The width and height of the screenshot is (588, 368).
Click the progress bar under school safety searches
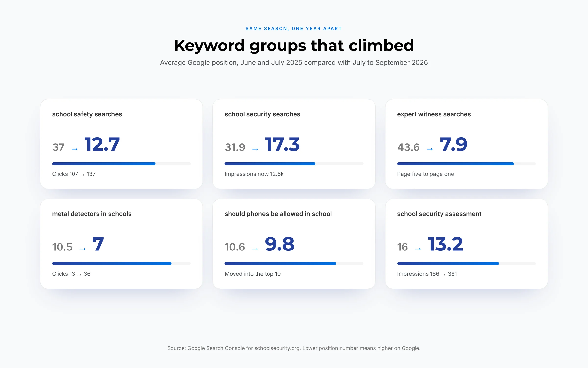coord(122,164)
